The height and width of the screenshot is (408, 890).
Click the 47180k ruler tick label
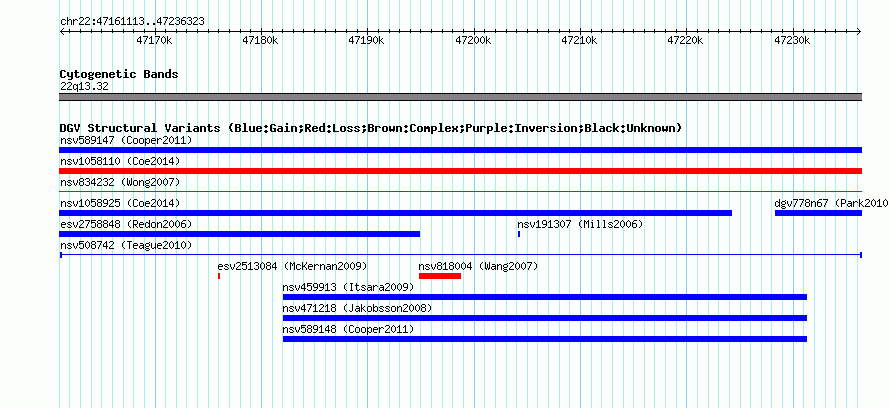click(261, 41)
